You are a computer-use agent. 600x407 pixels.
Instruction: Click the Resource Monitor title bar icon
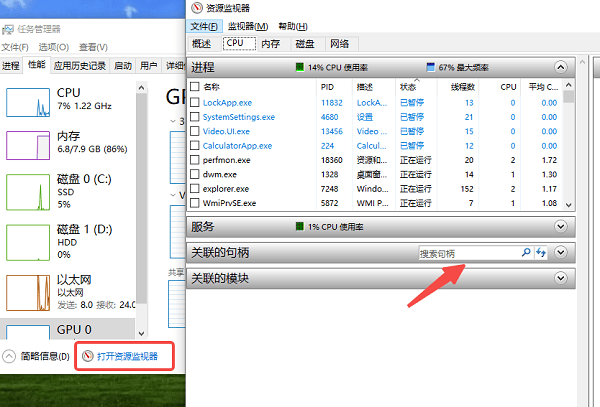pyautogui.click(x=197, y=8)
